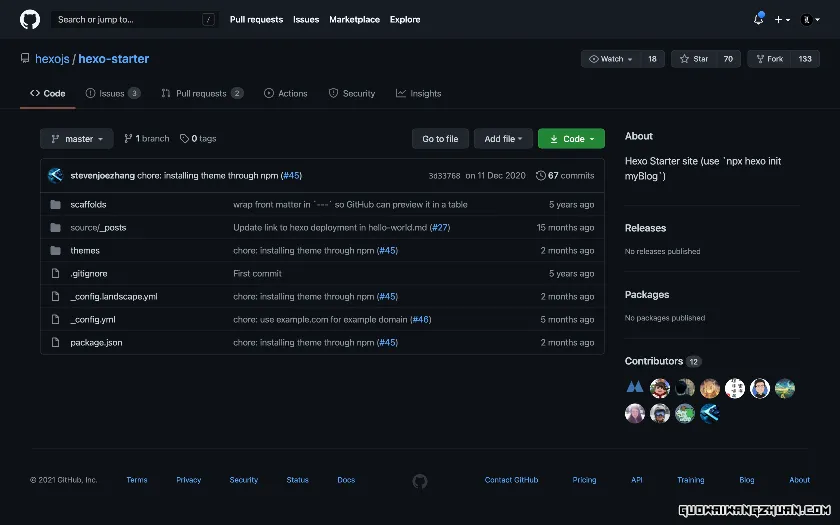Image resolution: width=840 pixels, height=525 pixels.
Task: Click the _config.yml file icon
Action: [55, 320]
